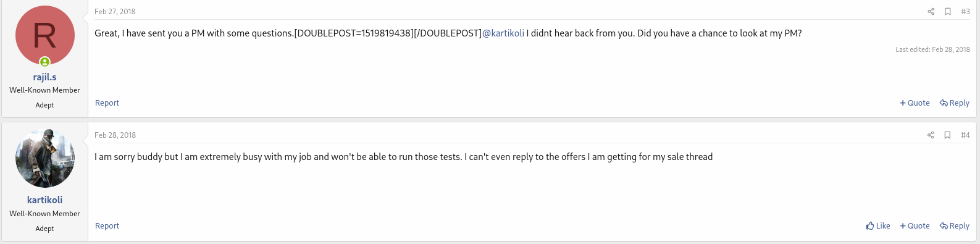The height and width of the screenshot is (244, 980).
Task: Open kartikoli username profile link
Action: click(x=45, y=200)
